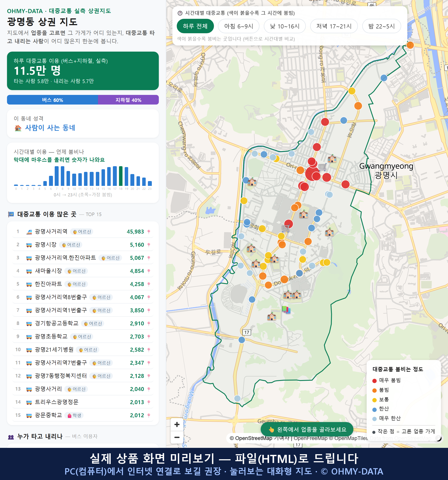Click the green 18시 peak bar in chart
Image resolution: width=448 pixels, height=480 pixels.
121,176
